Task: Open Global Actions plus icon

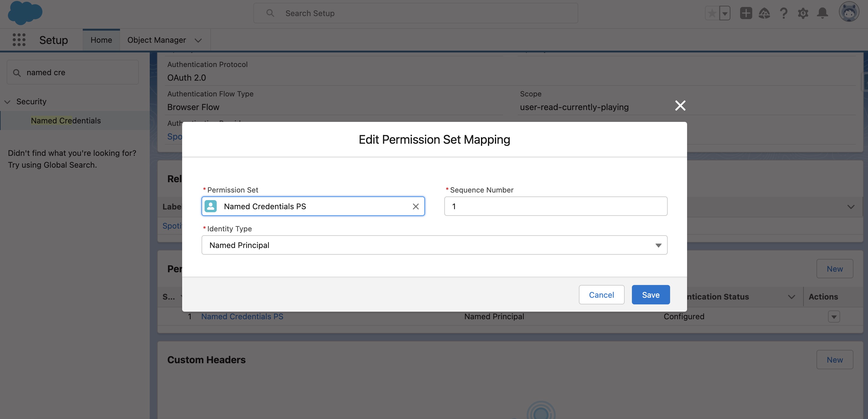Action: [x=746, y=13]
